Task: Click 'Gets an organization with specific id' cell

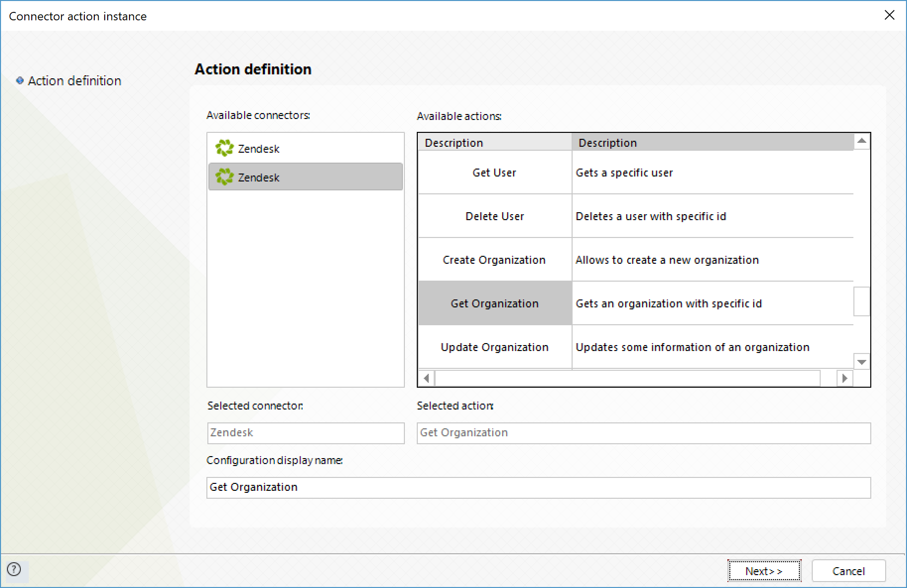Action: (x=713, y=303)
